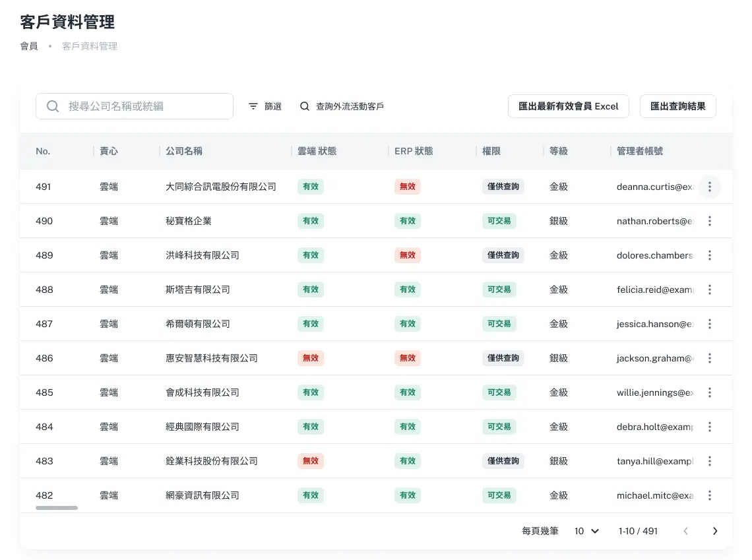Click the 雲端 狀態 column header
Screen dimensions: 752x560
pos(317,151)
